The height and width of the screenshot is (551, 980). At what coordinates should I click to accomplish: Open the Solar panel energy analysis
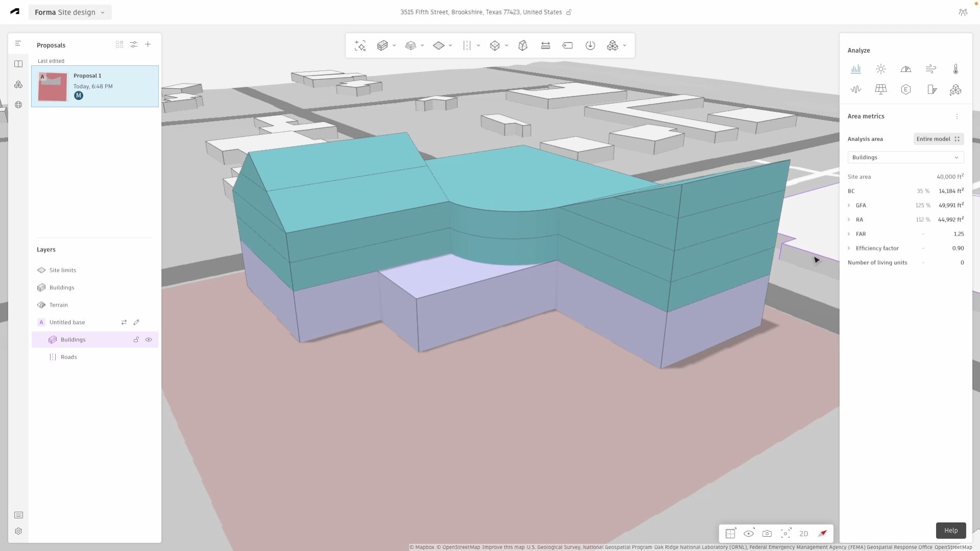pos(880,89)
